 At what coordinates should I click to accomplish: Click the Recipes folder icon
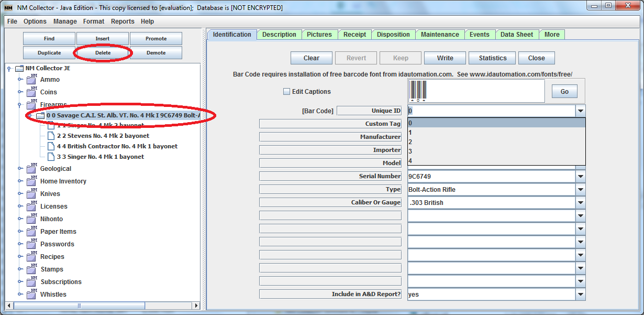30,256
